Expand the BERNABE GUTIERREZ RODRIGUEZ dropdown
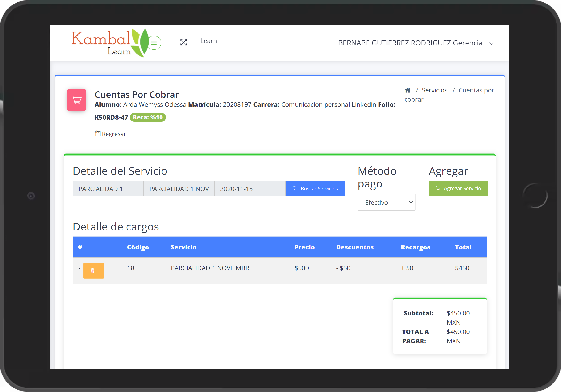 pyautogui.click(x=493, y=43)
